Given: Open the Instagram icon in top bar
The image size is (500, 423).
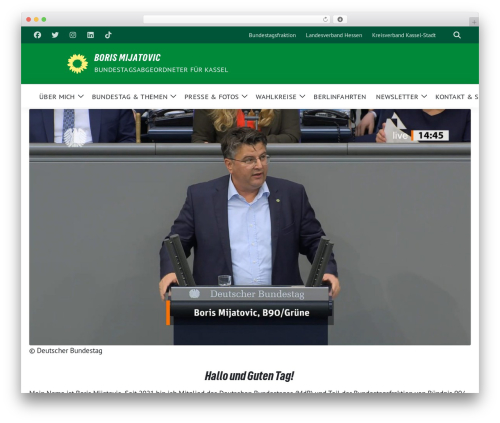Looking at the screenshot, I should tap(73, 35).
